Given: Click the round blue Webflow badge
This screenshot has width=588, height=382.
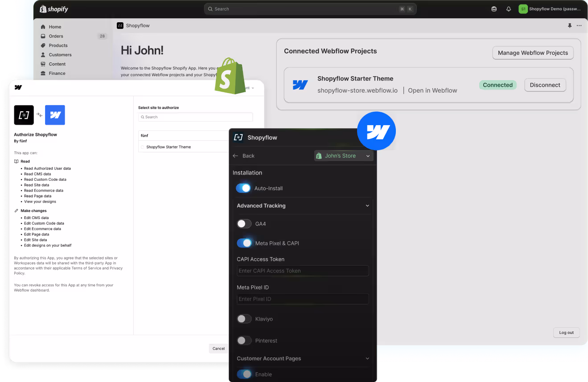Looking at the screenshot, I should point(377,131).
